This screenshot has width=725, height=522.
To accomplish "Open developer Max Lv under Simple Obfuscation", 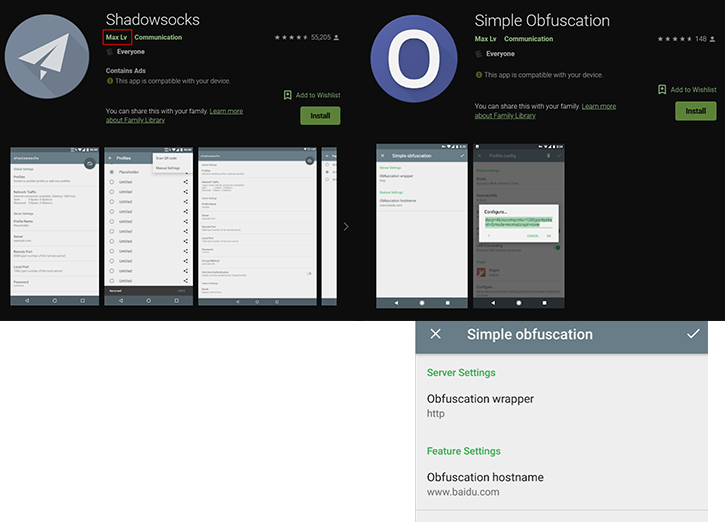I will [484, 39].
